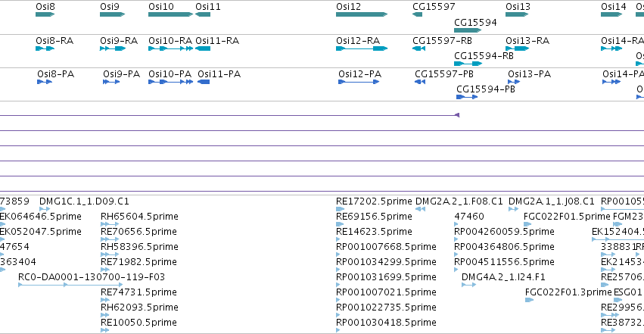Click the Osi10-PA protein glyph
The height and width of the screenshot is (334, 644).
170,82
